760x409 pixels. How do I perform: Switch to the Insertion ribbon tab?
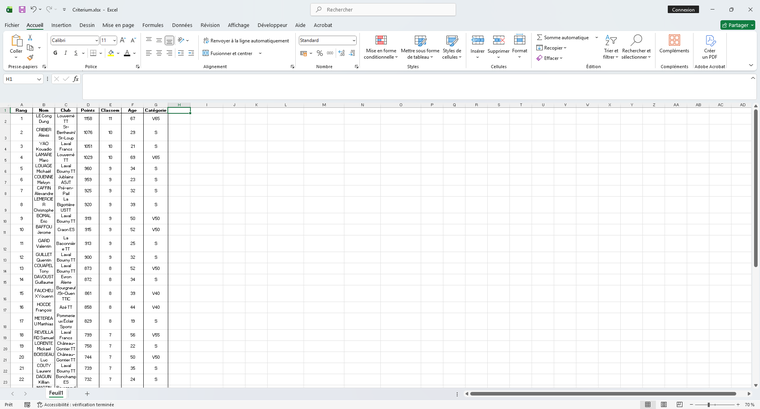pyautogui.click(x=61, y=24)
